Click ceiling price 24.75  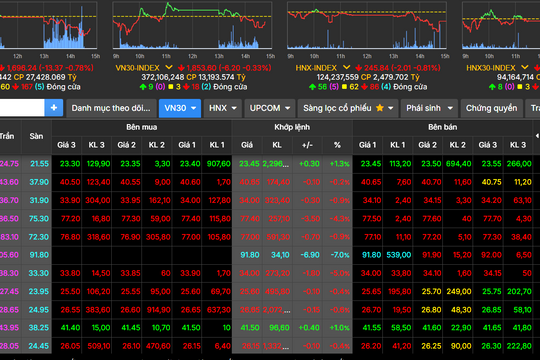(x=9, y=164)
